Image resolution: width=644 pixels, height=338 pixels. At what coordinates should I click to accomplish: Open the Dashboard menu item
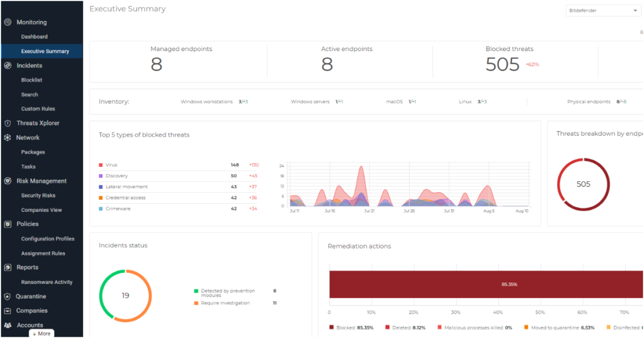pyautogui.click(x=36, y=36)
